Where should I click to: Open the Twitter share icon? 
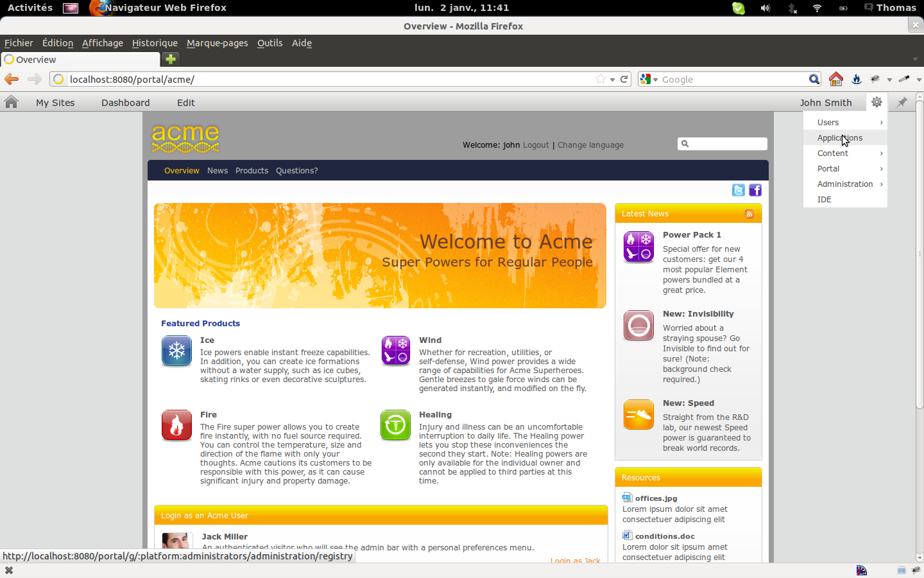pyautogui.click(x=739, y=190)
